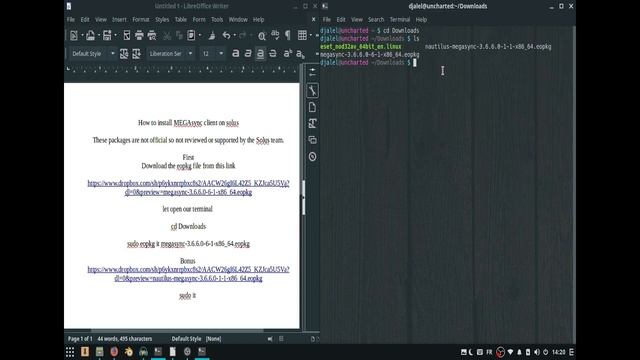Screen dimensions: 640x360
Task: Toggle Strikethrough formatting button
Action: (x=273, y=53)
